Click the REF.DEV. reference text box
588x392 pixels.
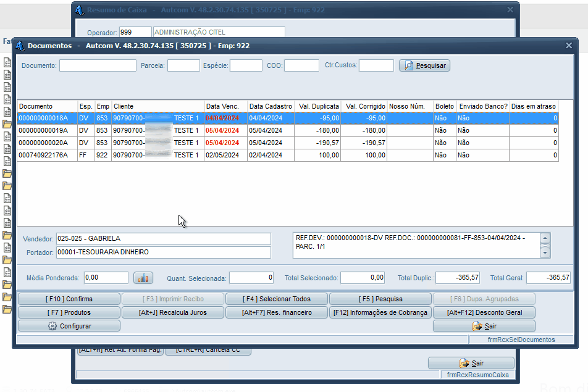(x=416, y=246)
